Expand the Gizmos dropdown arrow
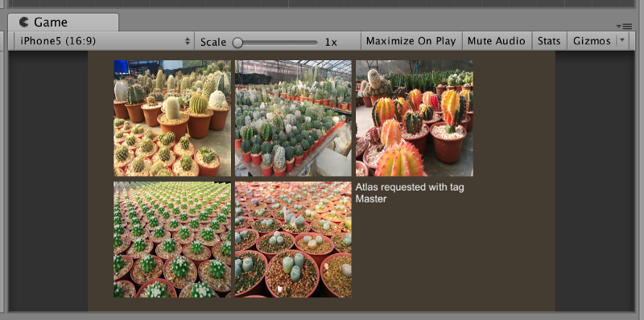The height and width of the screenshot is (320, 644). click(622, 40)
